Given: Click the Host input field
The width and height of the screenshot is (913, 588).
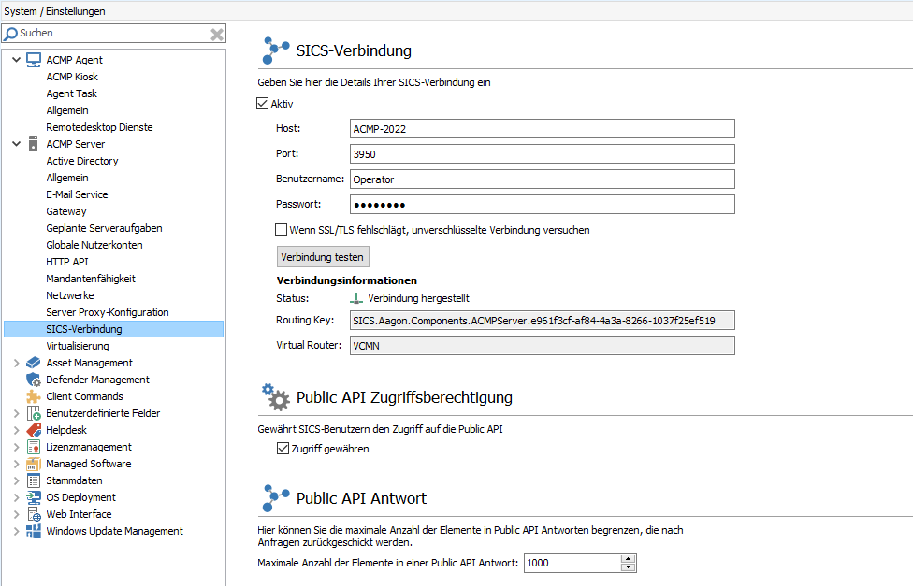Looking at the screenshot, I should pyautogui.click(x=543, y=129).
